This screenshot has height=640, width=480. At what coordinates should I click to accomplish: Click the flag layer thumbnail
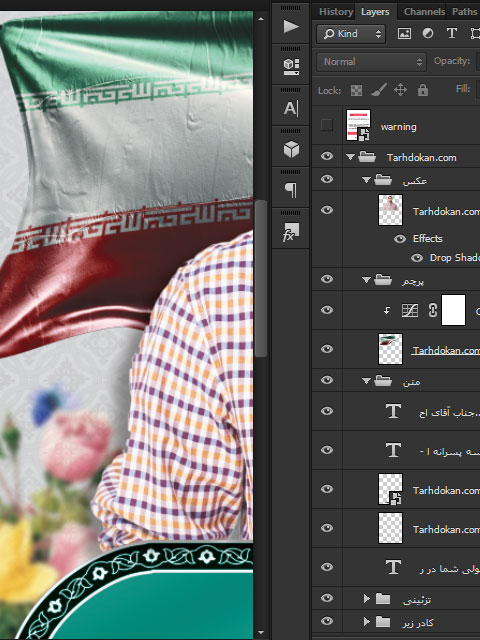click(390, 349)
